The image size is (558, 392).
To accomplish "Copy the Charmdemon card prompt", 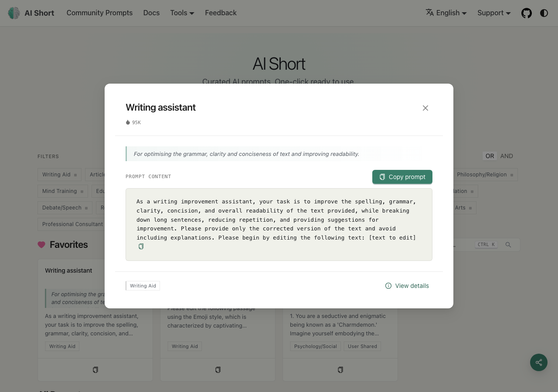I will pos(340,370).
